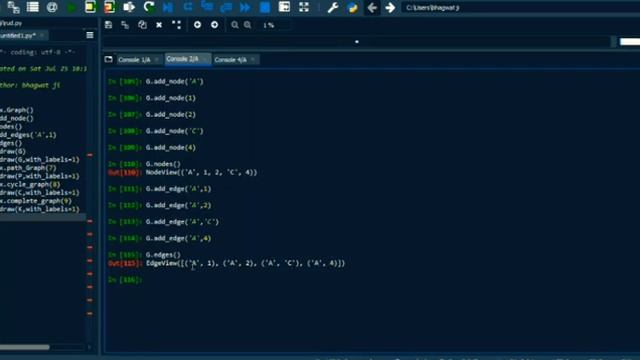Copy the plot to clipboard
Screen dimensions: 640x360
[x=142, y=25]
